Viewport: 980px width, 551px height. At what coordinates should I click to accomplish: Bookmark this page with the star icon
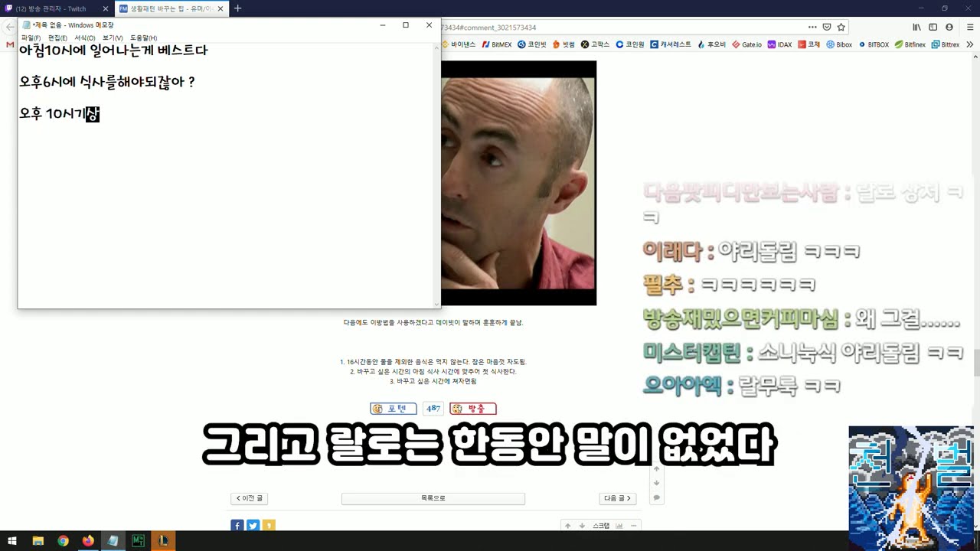click(841, 27)
